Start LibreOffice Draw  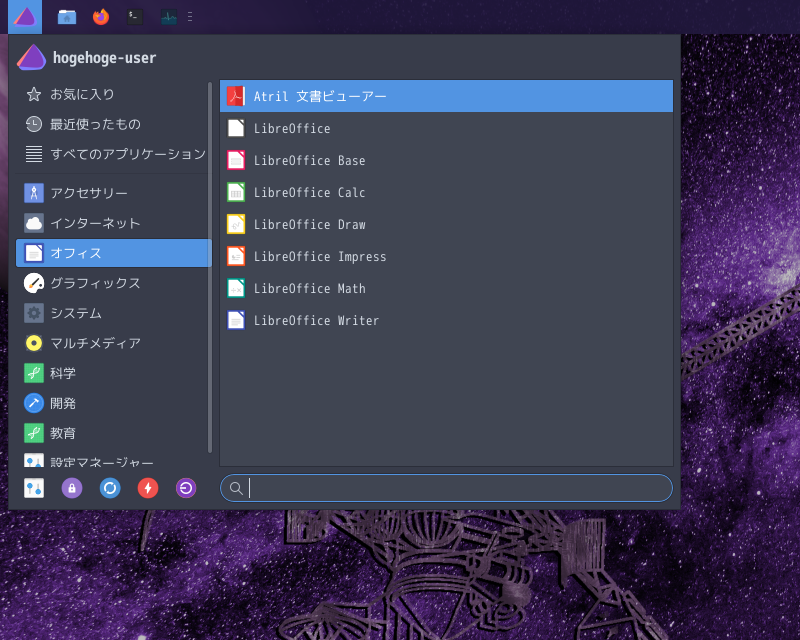coord(446,224)
